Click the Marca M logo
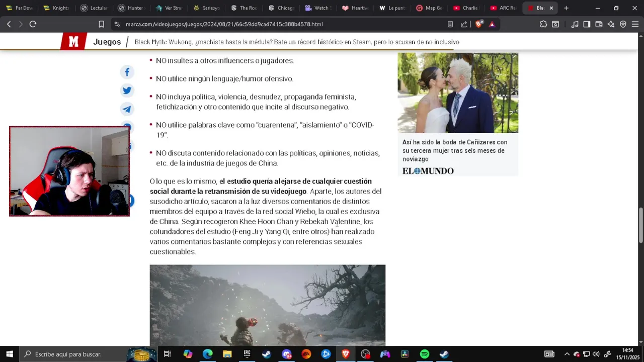Screen dimensions: 644x362 [73, 42]
